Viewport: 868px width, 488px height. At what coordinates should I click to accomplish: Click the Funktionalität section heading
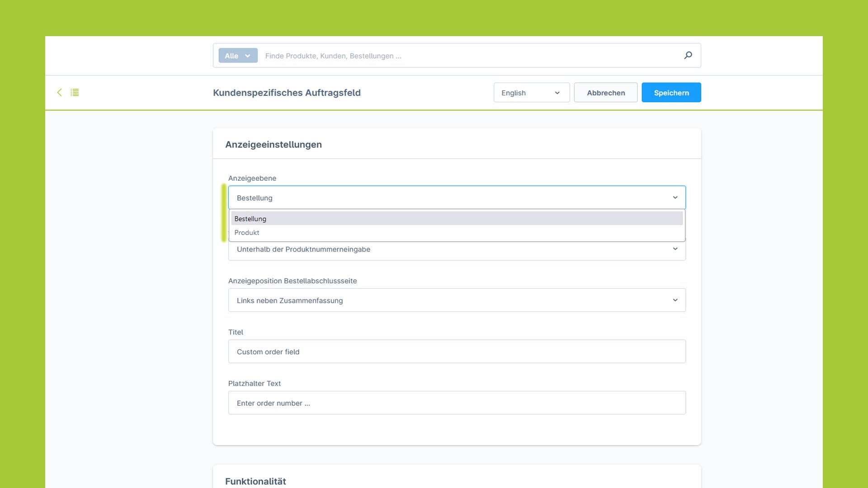pos(256,481)
